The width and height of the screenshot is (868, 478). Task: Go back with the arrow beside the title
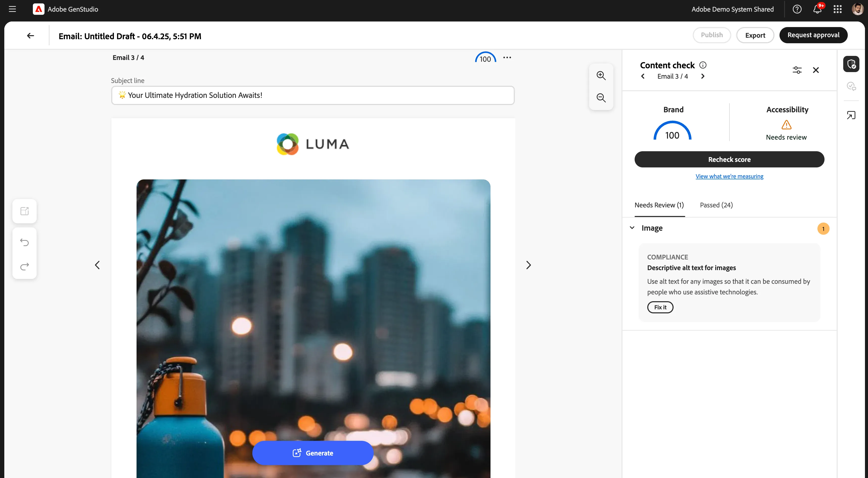[x=31, y=36]
